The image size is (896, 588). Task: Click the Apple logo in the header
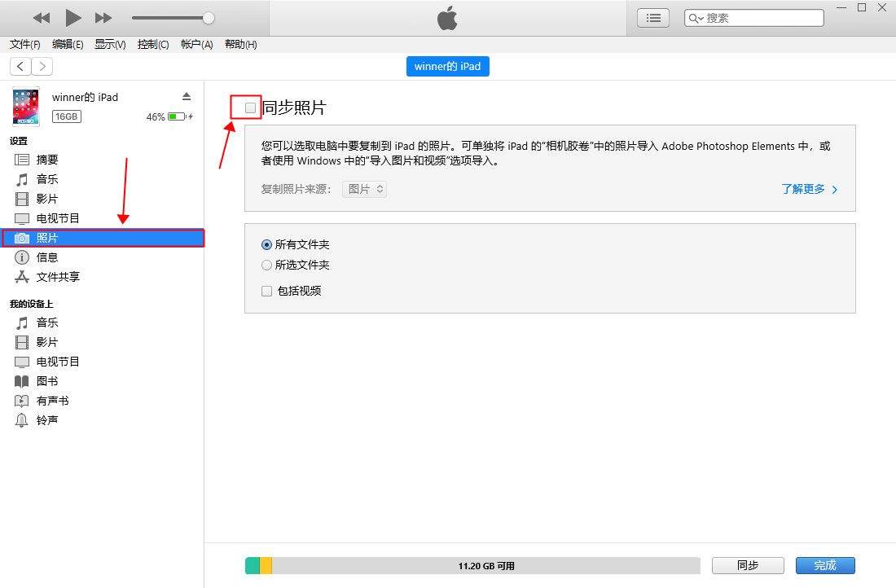pyautogui.click(x=447, y=18)
